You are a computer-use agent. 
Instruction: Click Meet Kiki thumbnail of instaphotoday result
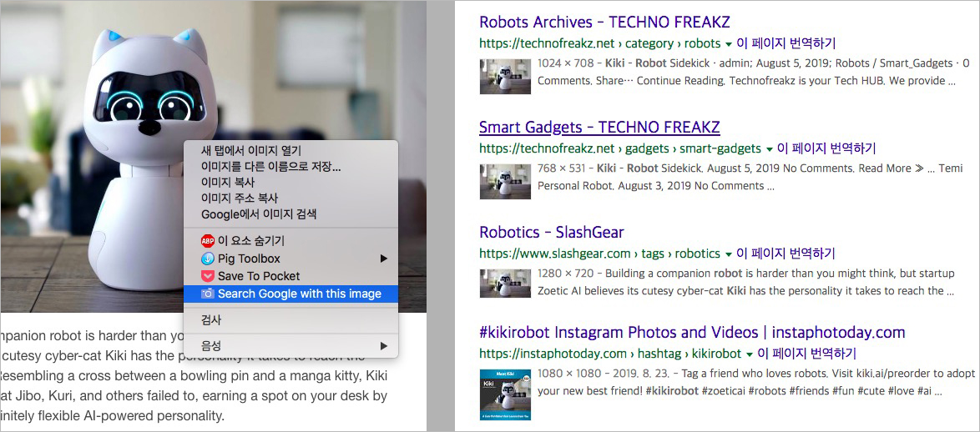click(x=505, y=394)
